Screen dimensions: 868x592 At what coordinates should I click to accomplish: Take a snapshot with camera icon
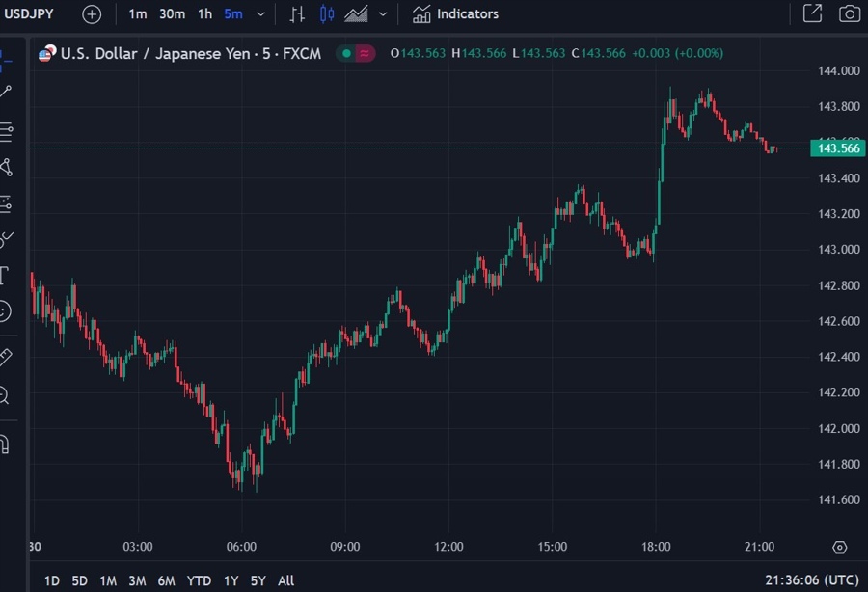pos(849,13)
